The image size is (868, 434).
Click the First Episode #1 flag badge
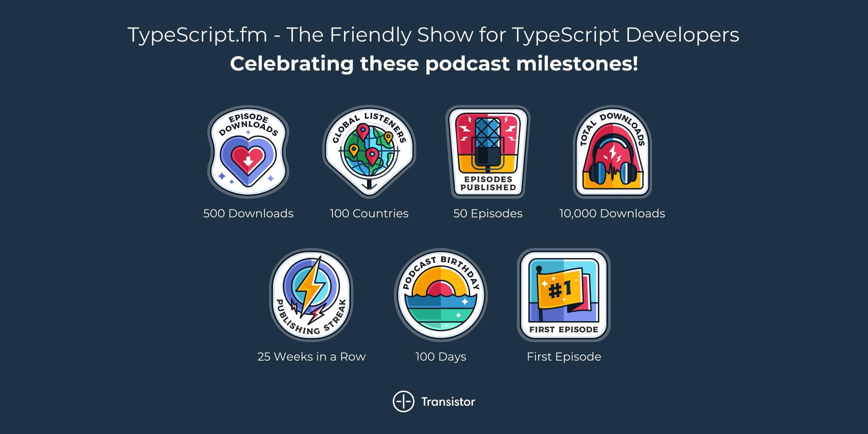click(564, 295)
